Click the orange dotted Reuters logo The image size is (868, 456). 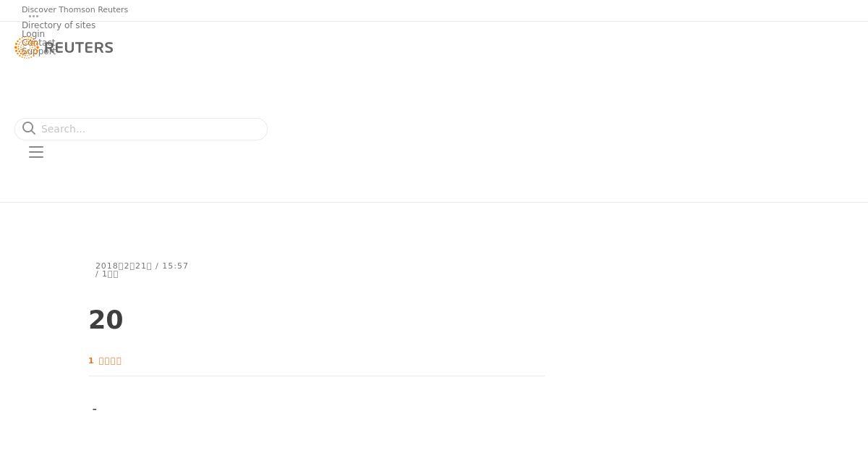[27, 48]
